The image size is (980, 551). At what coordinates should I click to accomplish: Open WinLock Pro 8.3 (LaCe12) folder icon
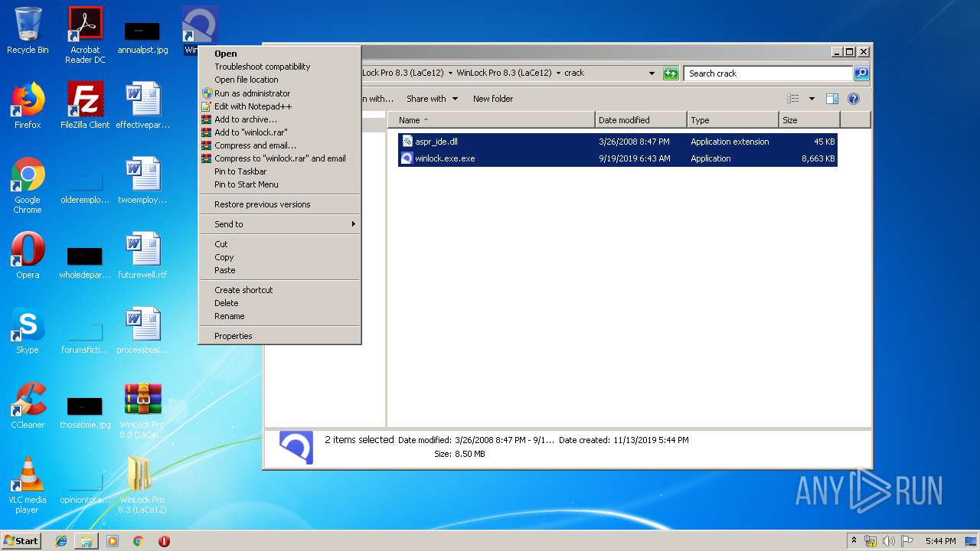[142, 485]
